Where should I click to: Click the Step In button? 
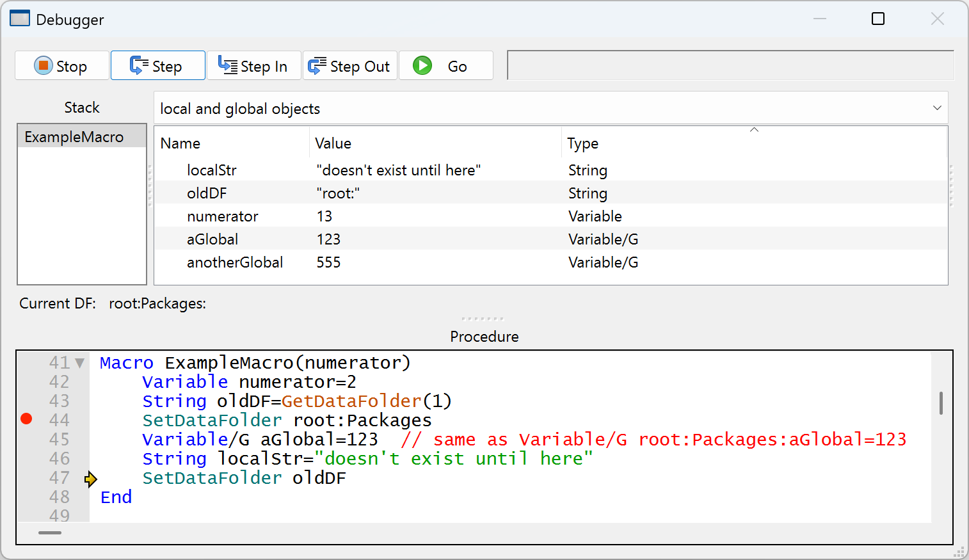point(253,66)
